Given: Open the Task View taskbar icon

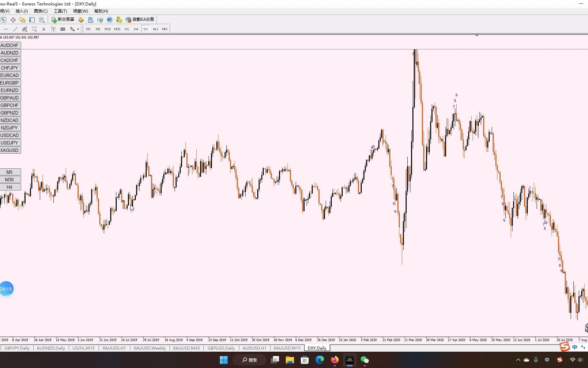Looking at the screenshot, I should tap(275, 360).
